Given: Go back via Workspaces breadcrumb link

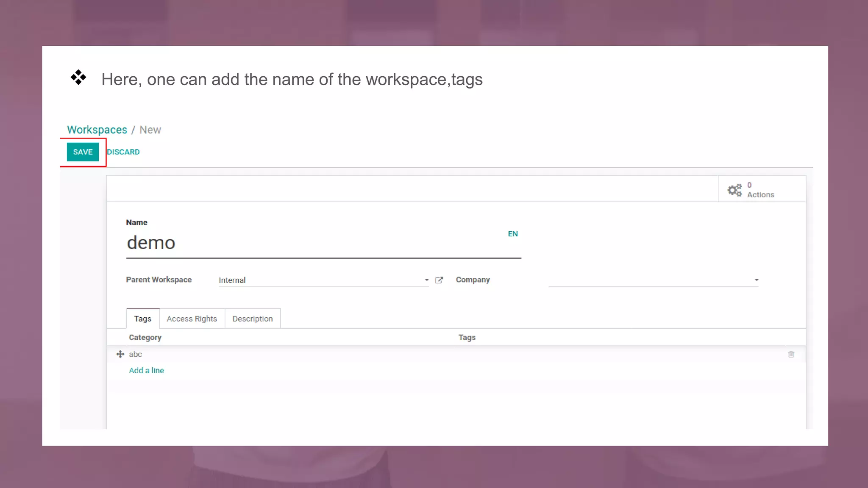Looking at the screenshot, I should [x=97, y=130].
